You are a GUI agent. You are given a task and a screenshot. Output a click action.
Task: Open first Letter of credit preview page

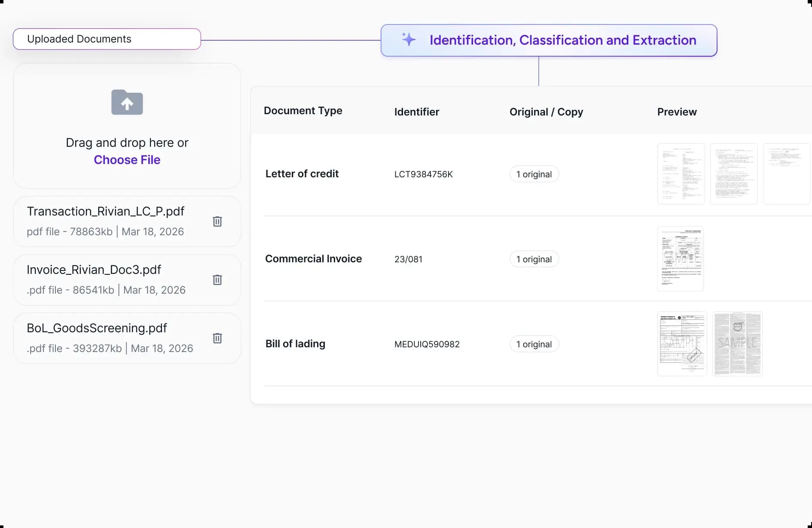tap(681, 174)
